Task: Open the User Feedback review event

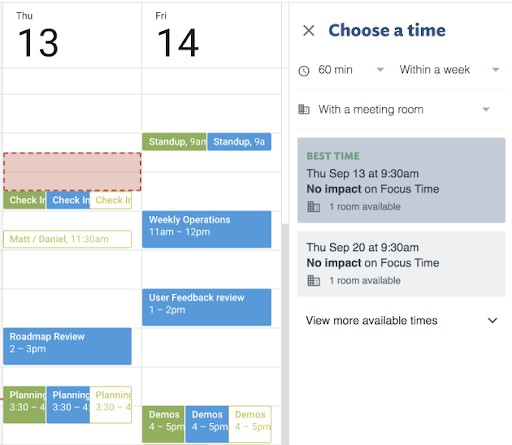Action: pos(207,307)
